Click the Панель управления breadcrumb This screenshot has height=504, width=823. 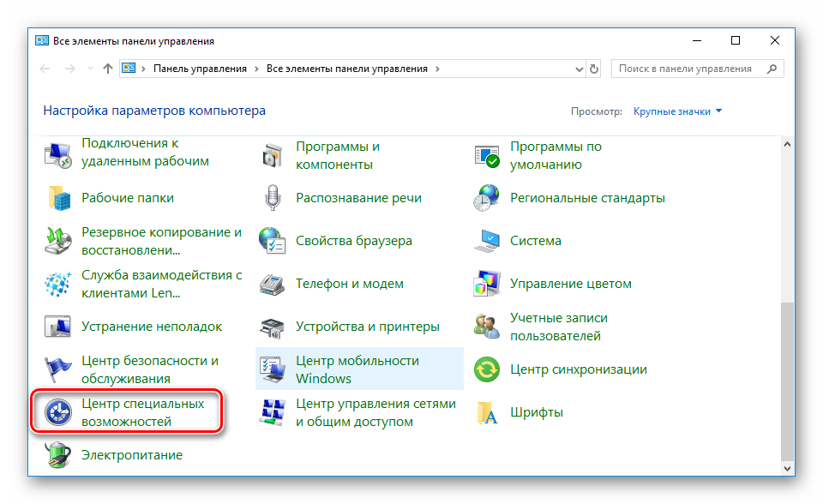[200, 69]
